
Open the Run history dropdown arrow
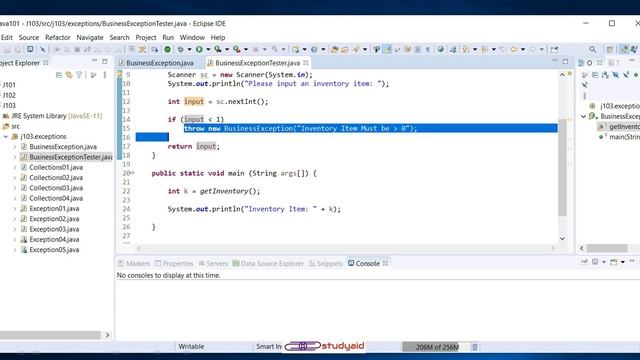pos(208,49)
